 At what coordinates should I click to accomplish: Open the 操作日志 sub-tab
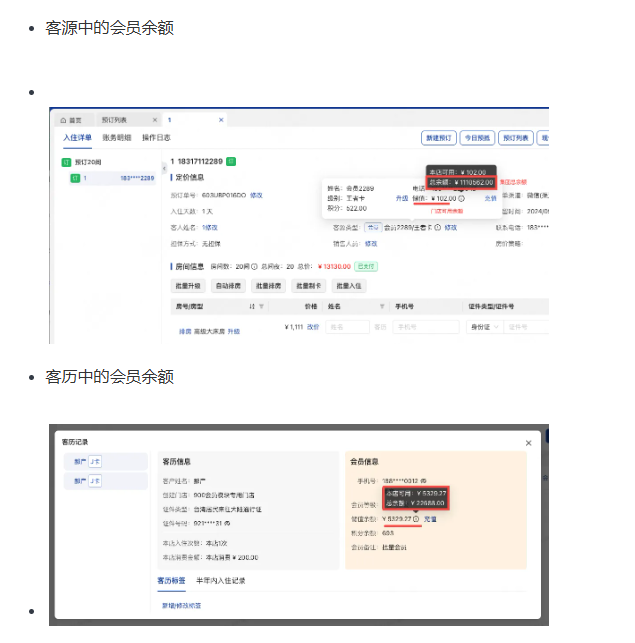click(156, 138)
